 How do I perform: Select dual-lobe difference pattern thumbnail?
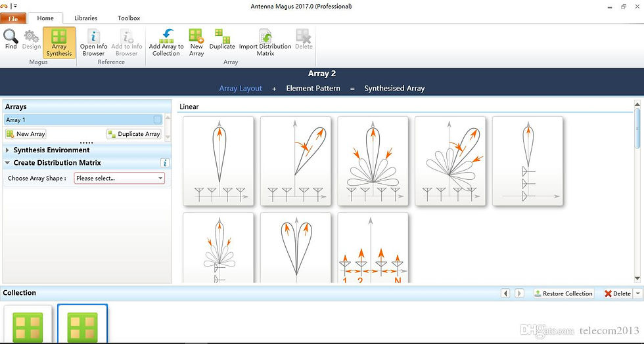[296, 247]
